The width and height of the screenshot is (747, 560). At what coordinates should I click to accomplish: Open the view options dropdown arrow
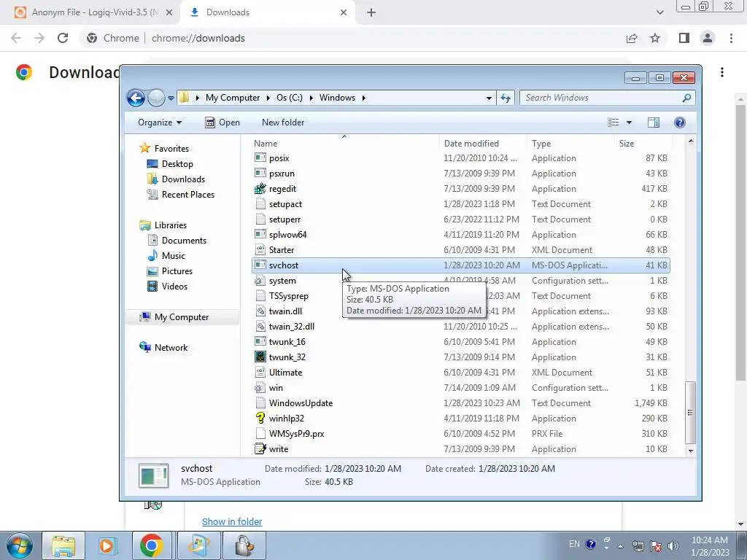point(629,122)
